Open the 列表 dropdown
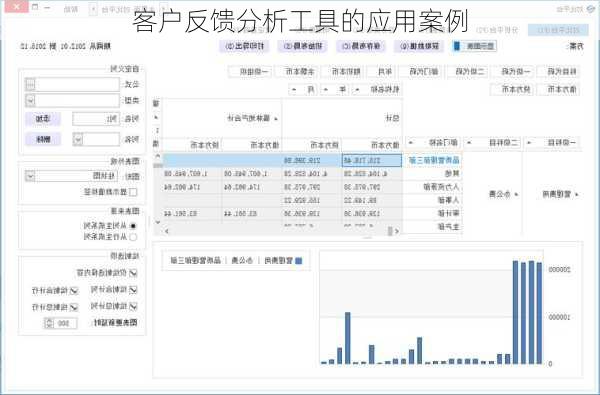Image resolution: width=600 pixels, height=395 pixels. click(78, 139)
